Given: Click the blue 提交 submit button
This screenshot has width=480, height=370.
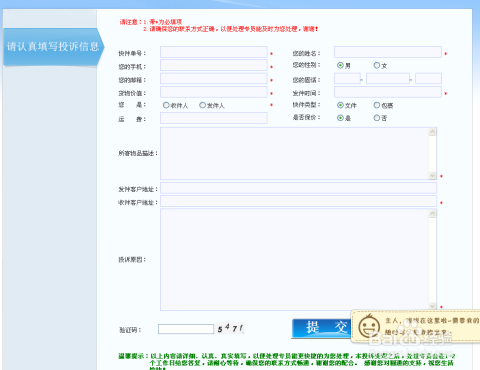Looking at the screenshot, I should tap(321, 328).
